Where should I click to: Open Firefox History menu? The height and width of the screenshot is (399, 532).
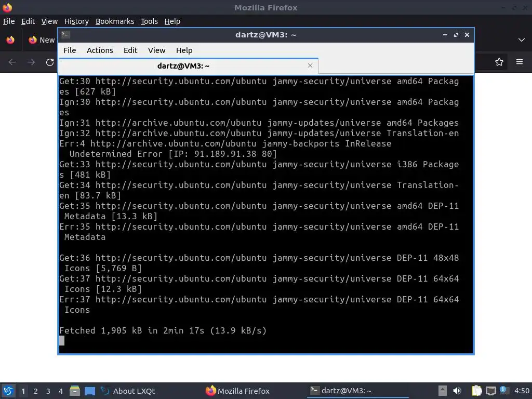click(x=76, y=21)
